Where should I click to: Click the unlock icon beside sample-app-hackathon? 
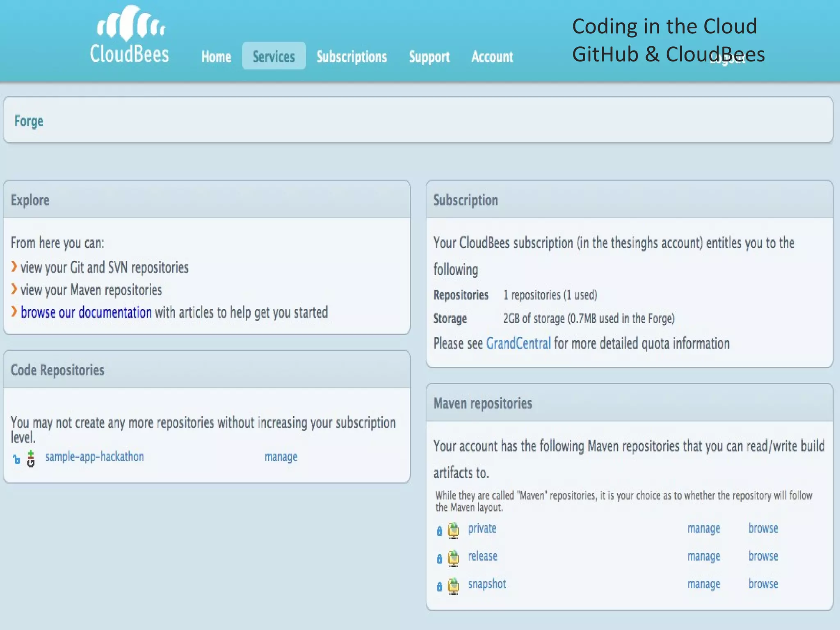coord(16,459)
